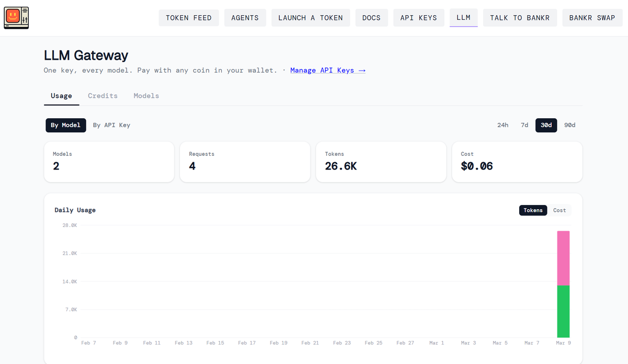The image size is (628, 364).
Task: Click the Tokens 26.6K card
Action: (x=381, y=162)
